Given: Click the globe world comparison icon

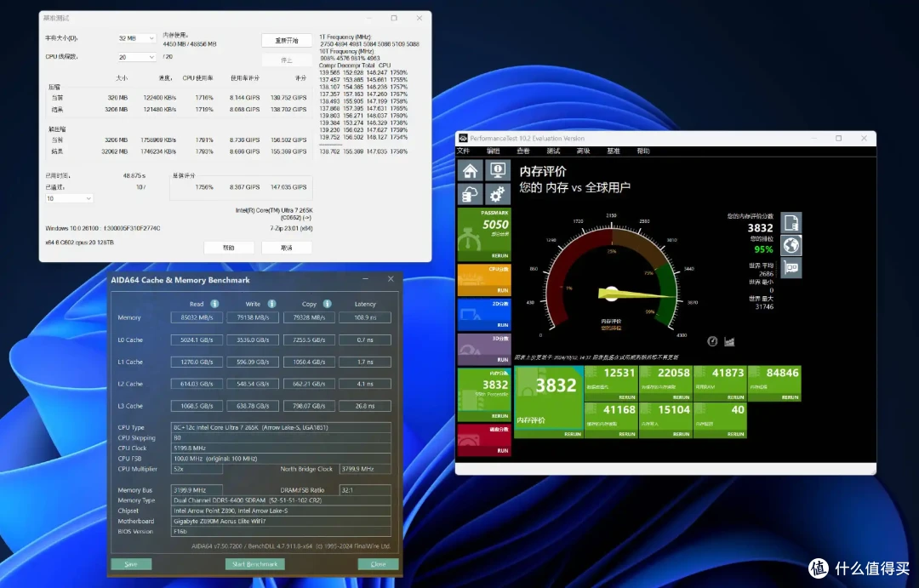Looking at the screenshot, I should 791,245.
